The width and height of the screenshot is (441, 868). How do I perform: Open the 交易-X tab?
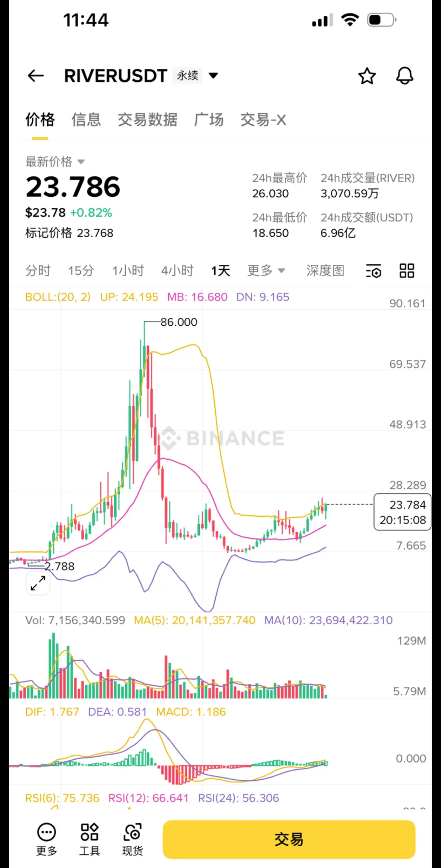[x=263, y=120]
